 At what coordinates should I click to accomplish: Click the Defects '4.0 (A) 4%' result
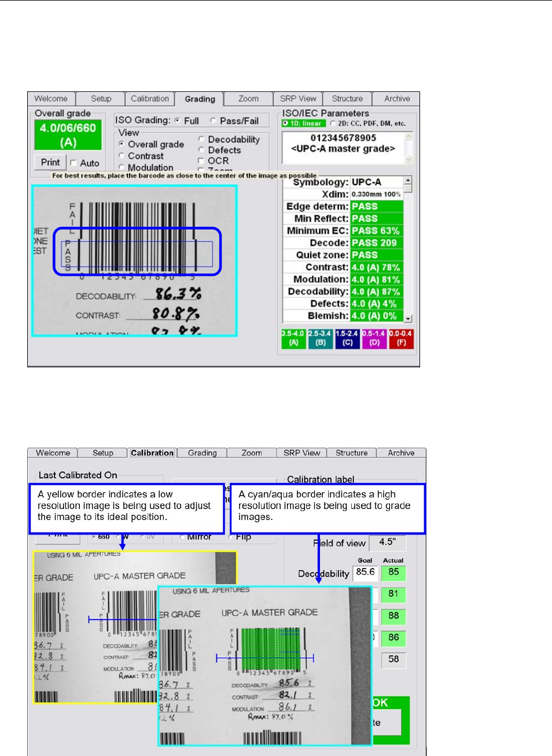377,304
